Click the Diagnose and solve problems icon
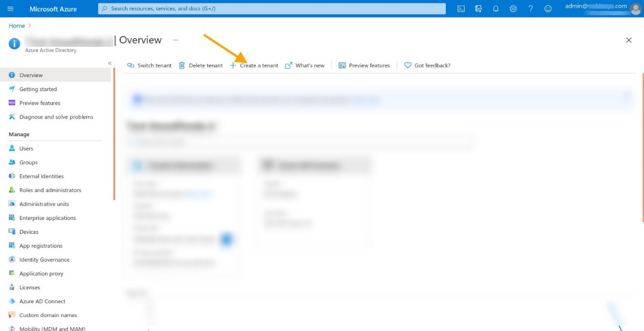The image size is (644, 331). point(12,117)
